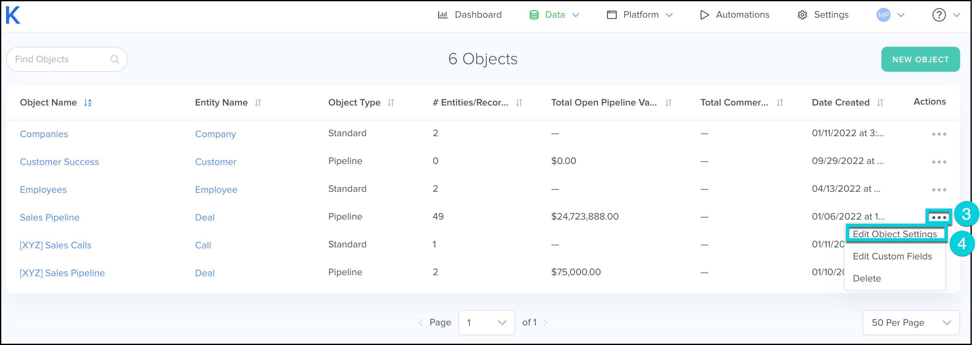Sort by Date Created column icon
The image size is (980, 345).
tap(879, 103)
